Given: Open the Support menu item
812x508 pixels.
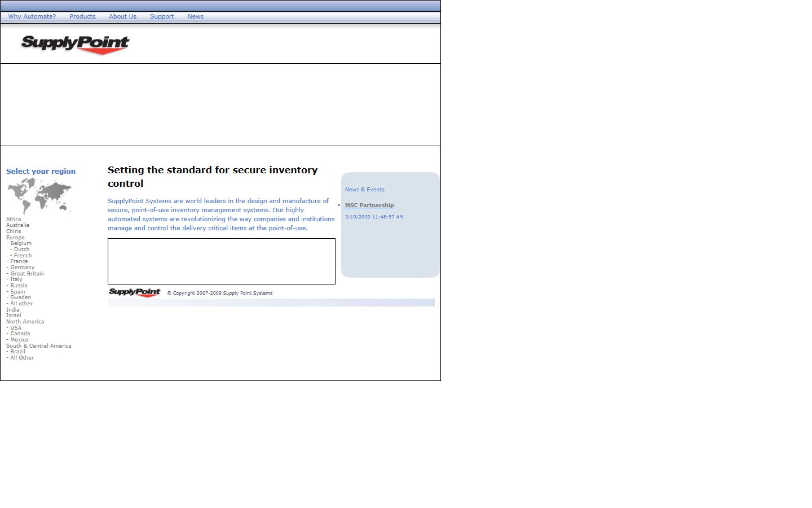Looking at the screenshot, I should (x=162, y=16).
